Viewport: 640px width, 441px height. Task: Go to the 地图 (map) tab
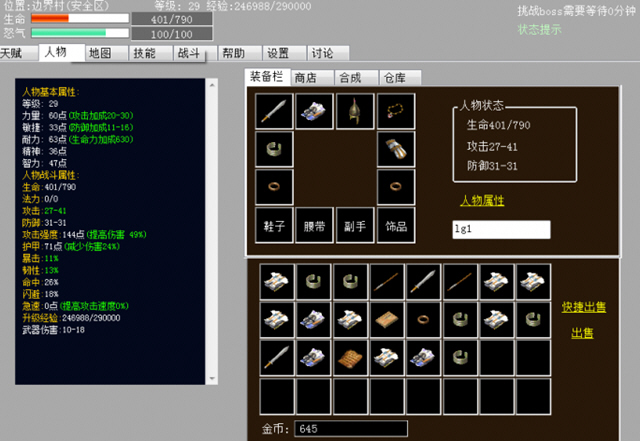point(100,53)
